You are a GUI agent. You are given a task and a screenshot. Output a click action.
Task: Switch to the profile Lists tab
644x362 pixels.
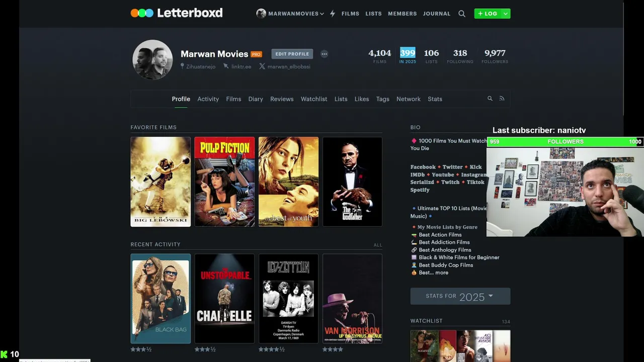click(x=341, y=99)
